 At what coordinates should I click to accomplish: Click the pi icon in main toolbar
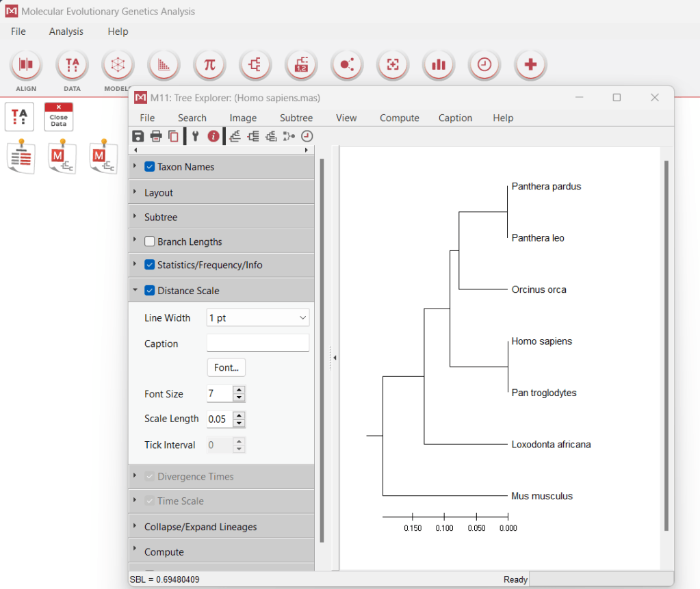tap(209, 65)
